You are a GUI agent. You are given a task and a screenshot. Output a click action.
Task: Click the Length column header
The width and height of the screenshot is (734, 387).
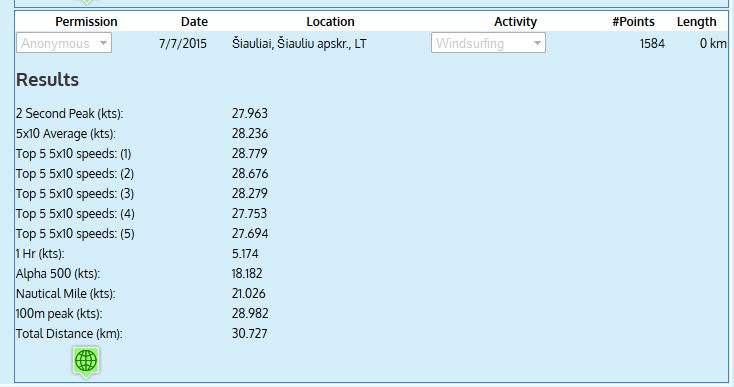[x=697, y=22]
